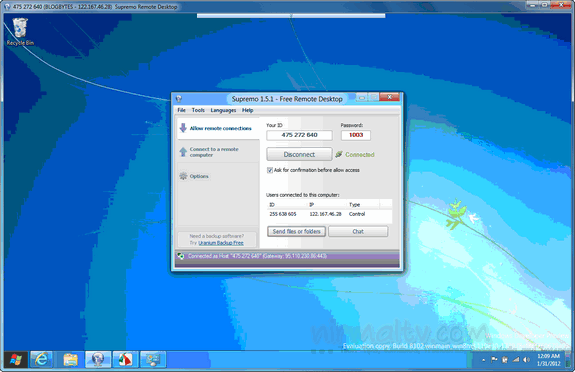Click the Your ID field 475 272 640

pyautogui.click(x=299, y=135)
